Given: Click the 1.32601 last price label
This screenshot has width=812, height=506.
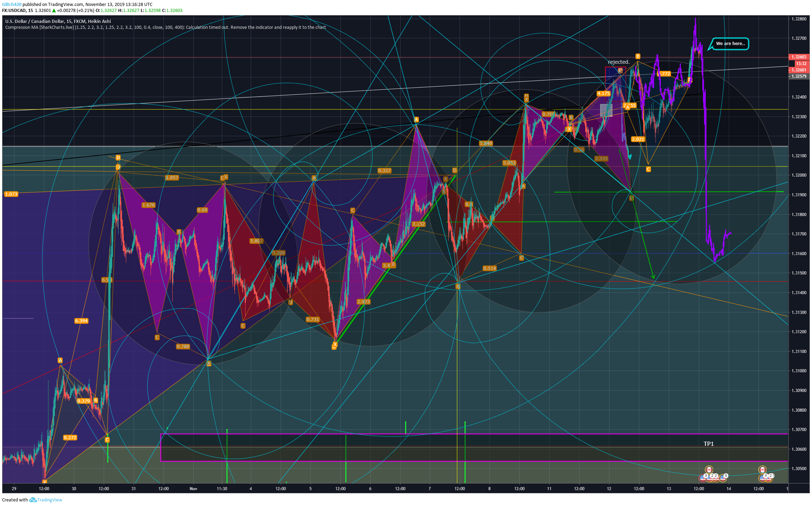Looking at the screenshot, I should 799,70.
